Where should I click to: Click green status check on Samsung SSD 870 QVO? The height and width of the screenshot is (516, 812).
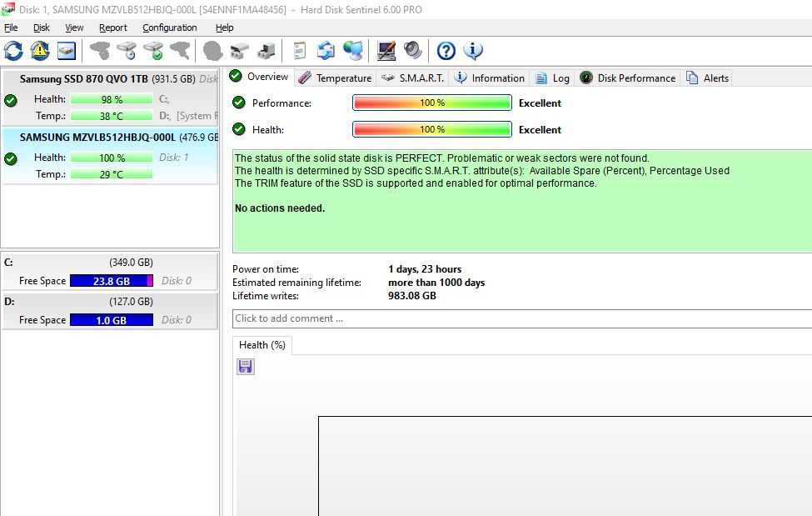coord(10,101)
